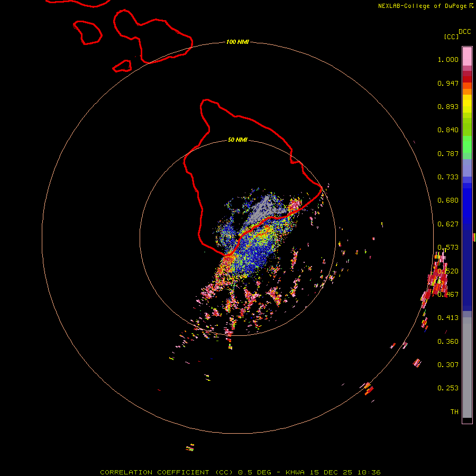The width and height of the screenshot is (476, 476).
Task: Select the 0.840 color scale value
Action: [448, 130]
